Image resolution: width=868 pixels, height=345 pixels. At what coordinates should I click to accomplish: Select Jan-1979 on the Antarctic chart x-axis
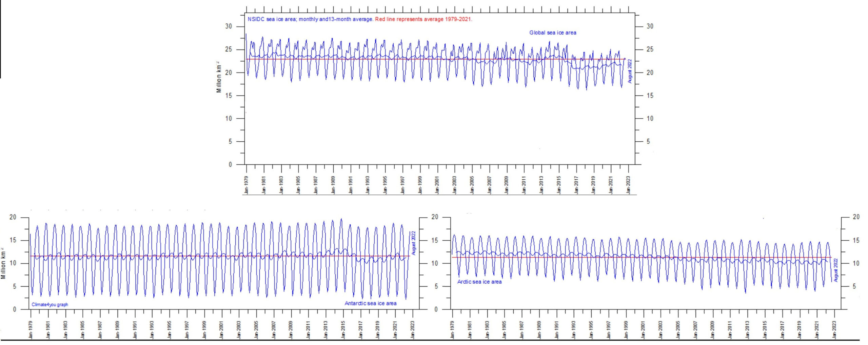coord(31,330)
